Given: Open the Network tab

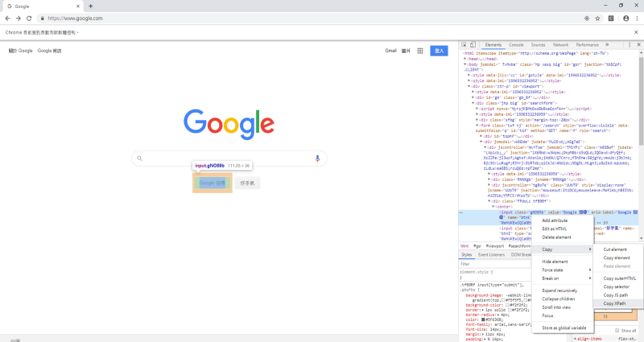Looking at the screenshot, I should (x=560, y=45).
